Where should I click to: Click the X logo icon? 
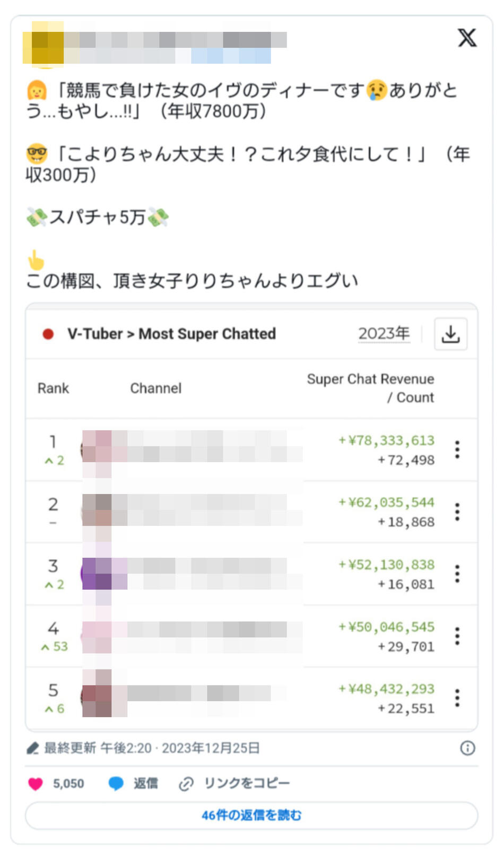pos(467,38)
